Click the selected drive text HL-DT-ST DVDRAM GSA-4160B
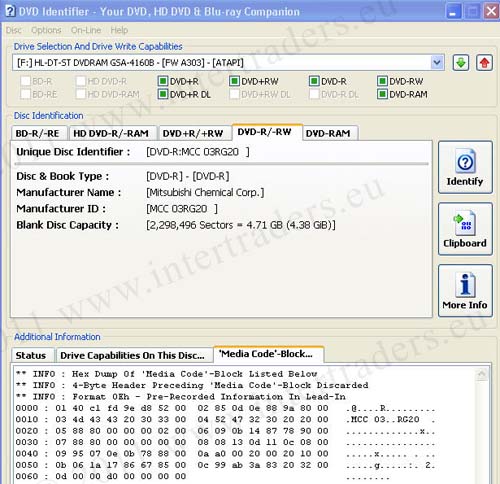 pos(130,63)
